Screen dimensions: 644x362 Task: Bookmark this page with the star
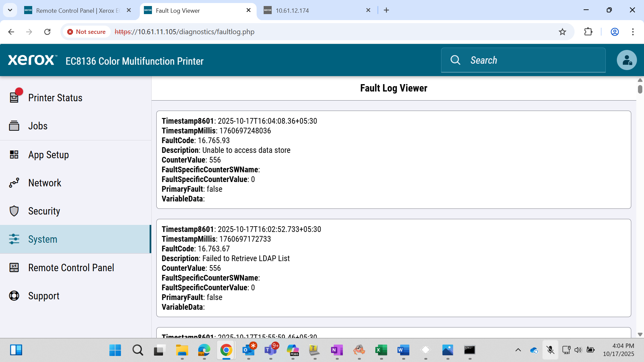click(562, 32)
